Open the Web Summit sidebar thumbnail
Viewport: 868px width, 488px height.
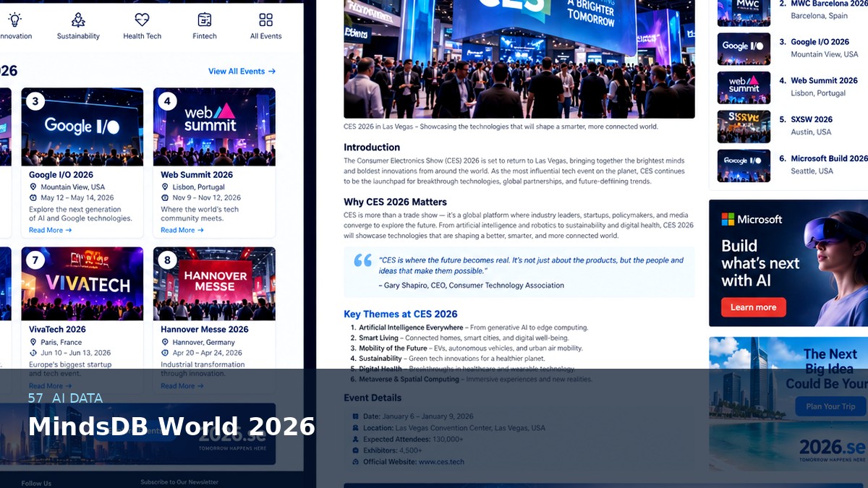click(744, 87)
